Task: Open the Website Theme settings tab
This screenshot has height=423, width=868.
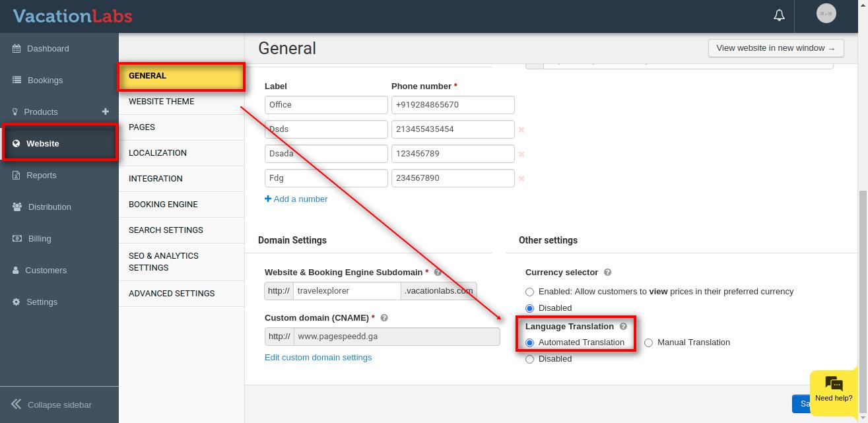Action: point(161,102)
